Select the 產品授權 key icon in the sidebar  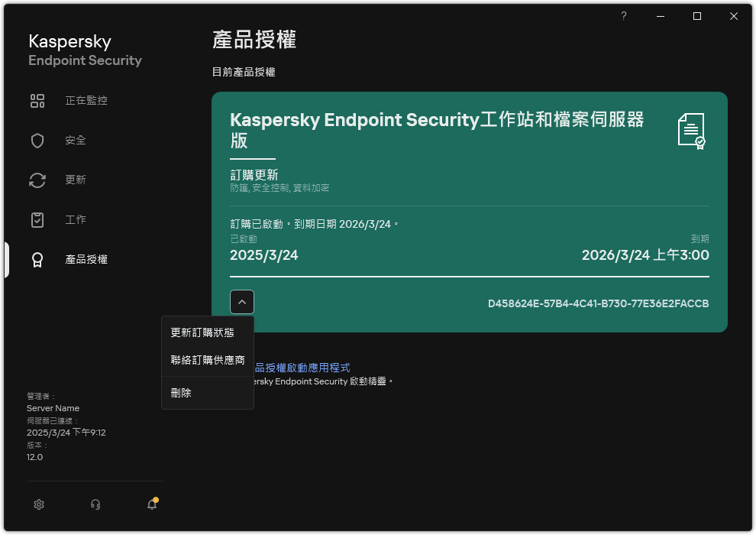pos(37,259)
